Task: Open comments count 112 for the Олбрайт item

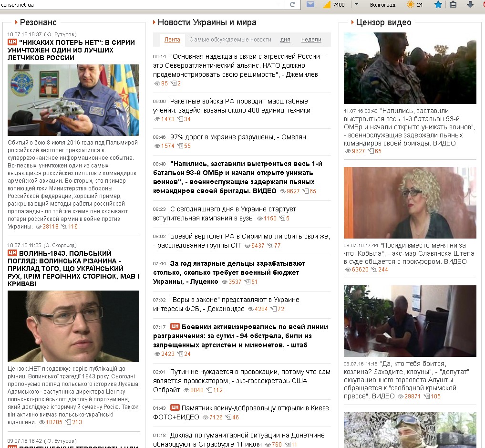Action: (214, 390)
